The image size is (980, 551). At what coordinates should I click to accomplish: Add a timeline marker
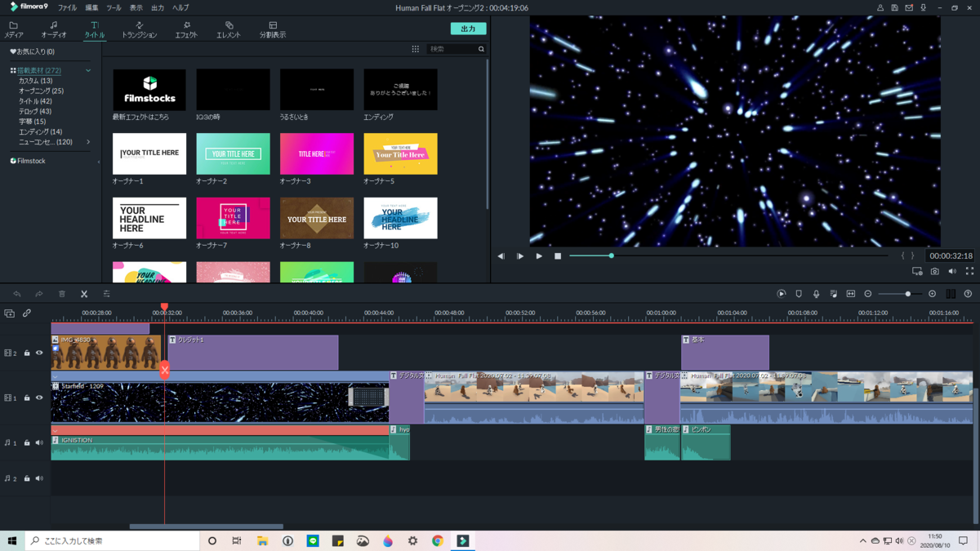tap(799, 294)
